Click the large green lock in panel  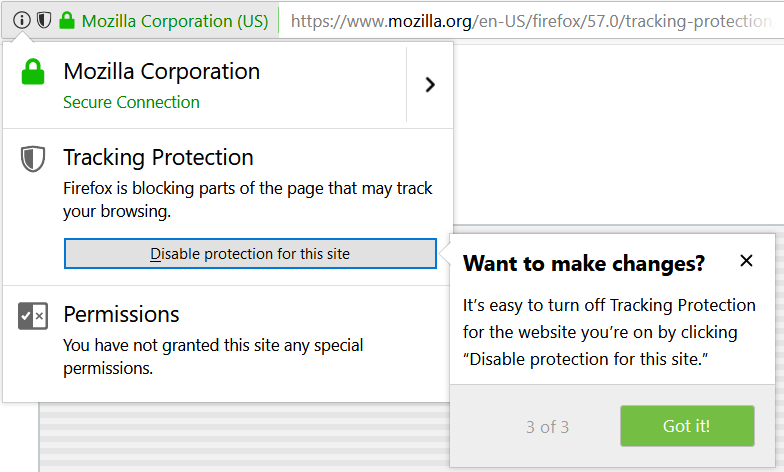[34, 73]
